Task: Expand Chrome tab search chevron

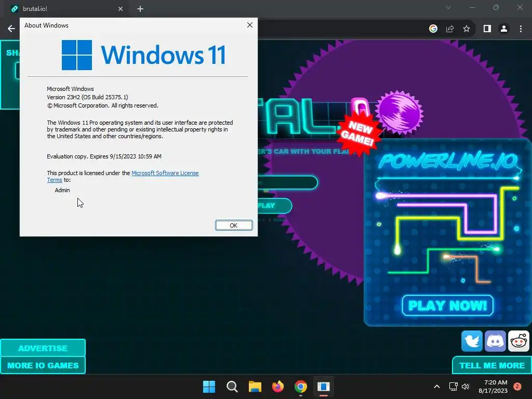Action: pos(448,7)
